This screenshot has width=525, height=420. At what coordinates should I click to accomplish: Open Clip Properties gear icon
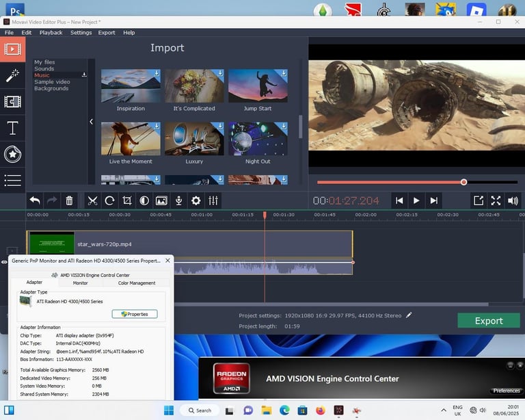click(196, 200)
